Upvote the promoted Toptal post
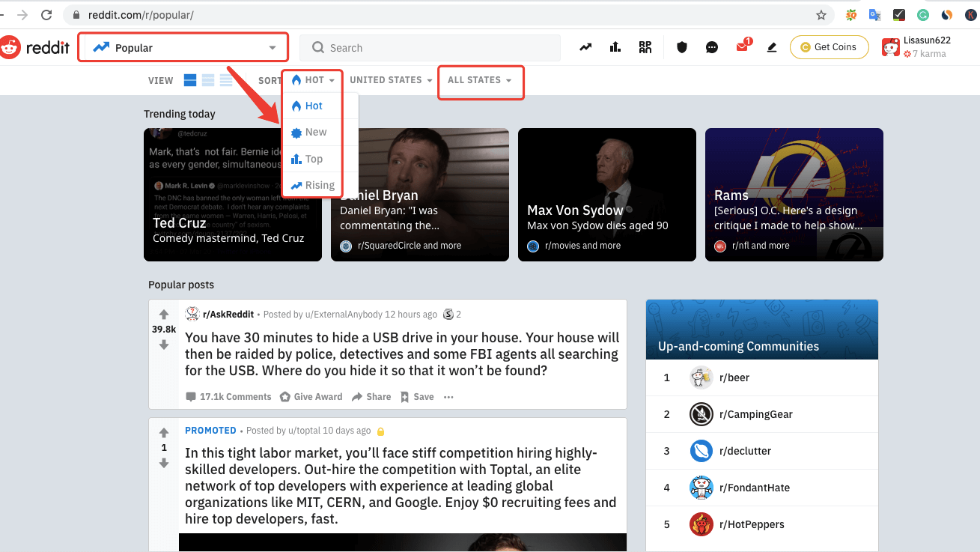Image resolution: width=980 pixels, height=552 pixels. pos(164,433)
